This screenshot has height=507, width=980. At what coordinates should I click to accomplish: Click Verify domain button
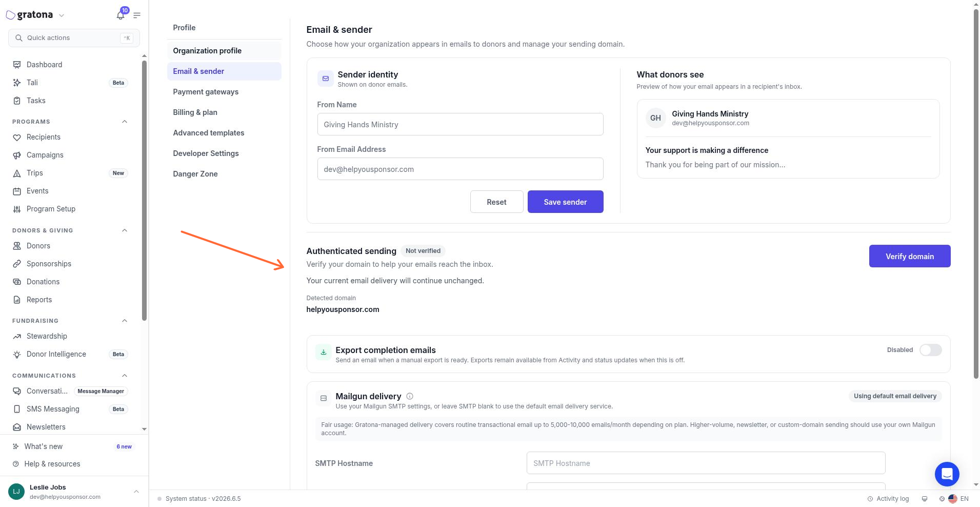910,256
